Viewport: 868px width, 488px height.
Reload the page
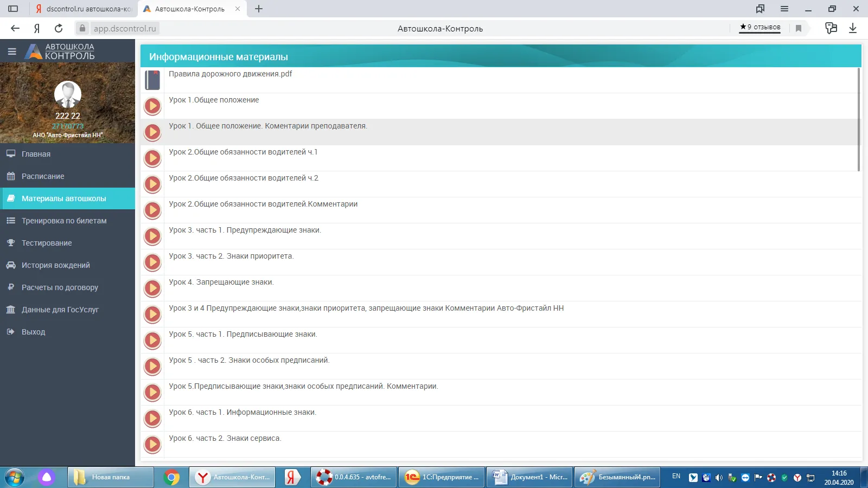tap(59, 28)
